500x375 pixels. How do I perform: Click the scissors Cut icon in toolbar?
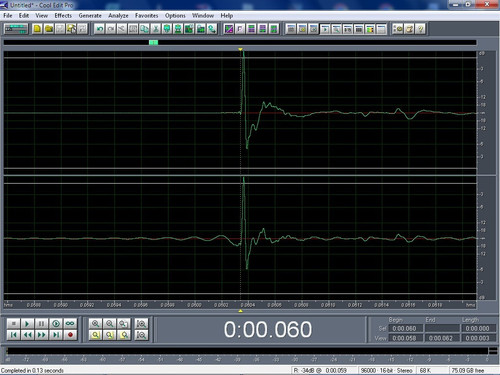point(122,29)
